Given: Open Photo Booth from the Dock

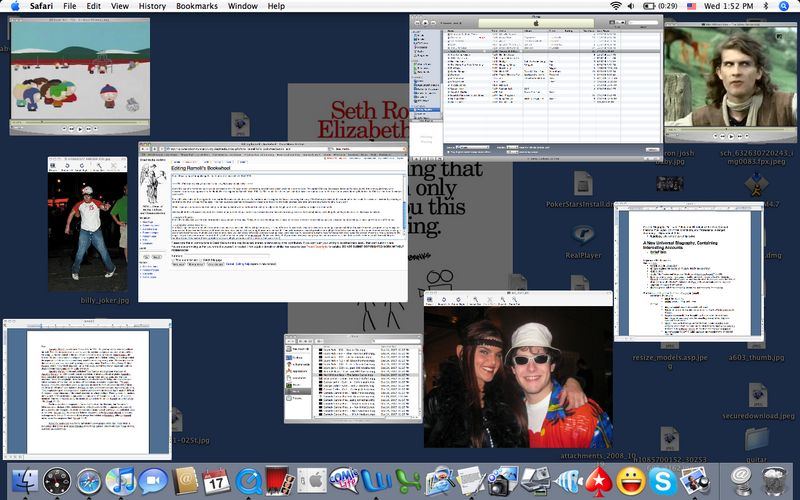Looking at the screenshot, I should point(280,481).
